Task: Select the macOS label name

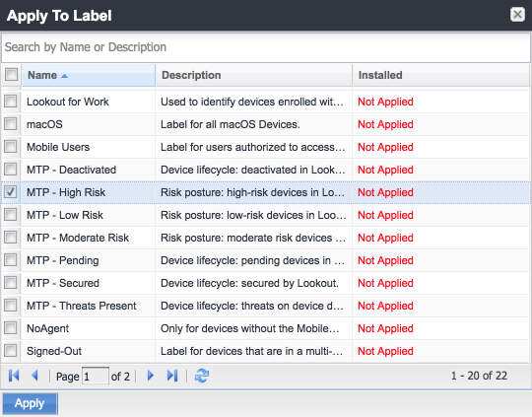Action: (44, 124)
